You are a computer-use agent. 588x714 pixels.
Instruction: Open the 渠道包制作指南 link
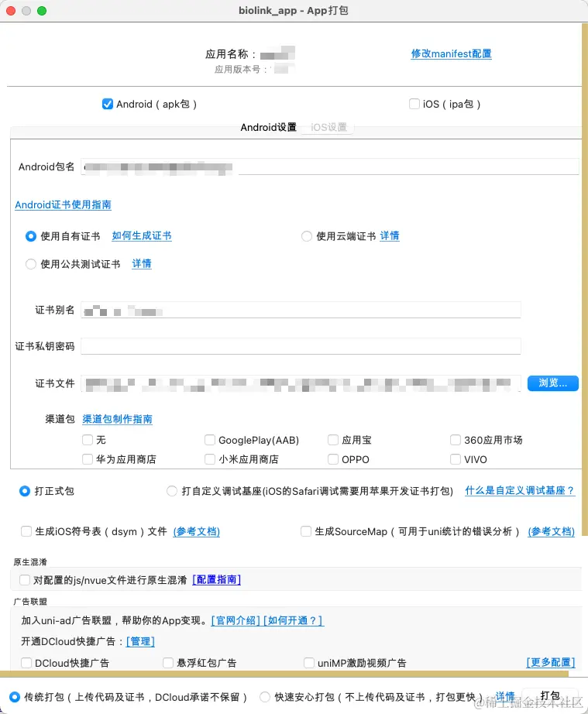(117, 419)
